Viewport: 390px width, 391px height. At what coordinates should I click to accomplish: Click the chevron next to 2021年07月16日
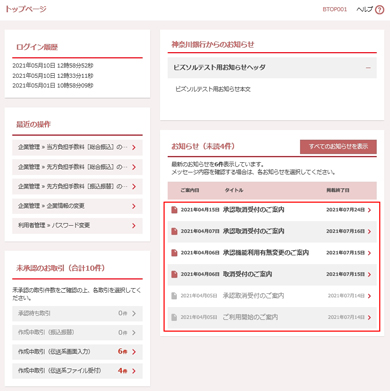point(369,231)
